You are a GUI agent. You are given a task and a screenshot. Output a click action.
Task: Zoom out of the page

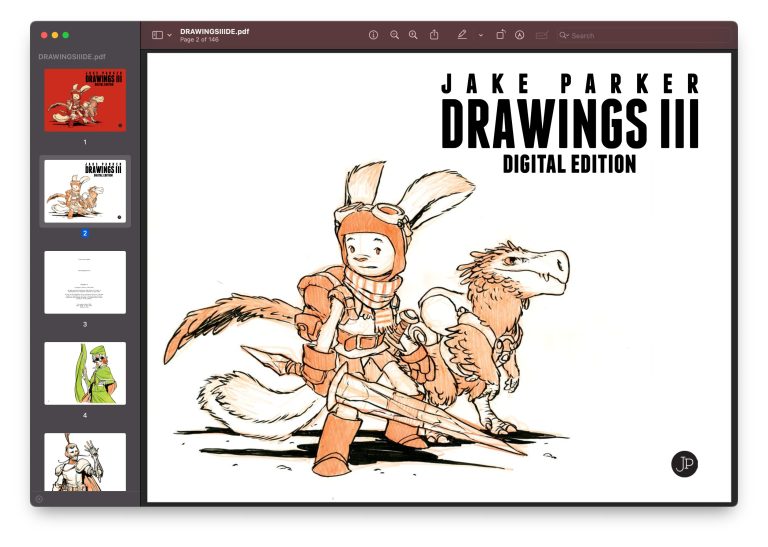coord(394,35)
